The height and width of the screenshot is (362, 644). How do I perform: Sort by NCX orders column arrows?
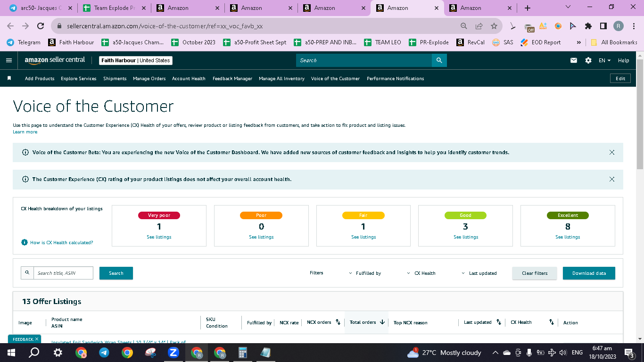point(338,322)
